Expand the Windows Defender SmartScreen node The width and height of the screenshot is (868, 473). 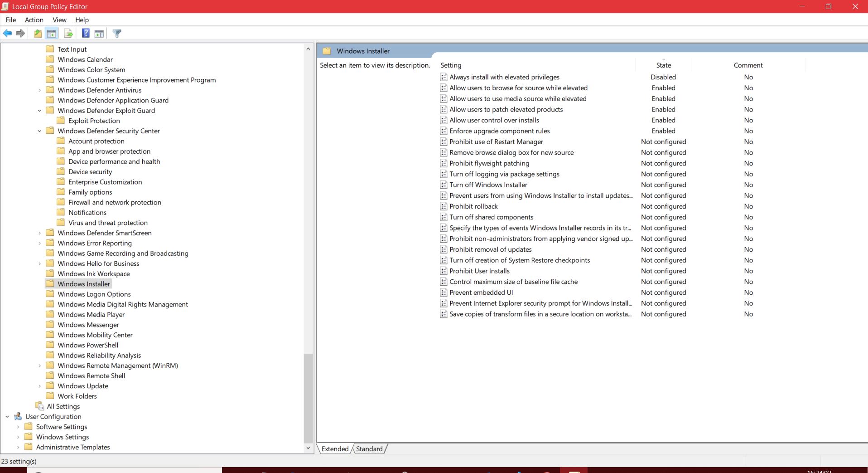point(39,233)
